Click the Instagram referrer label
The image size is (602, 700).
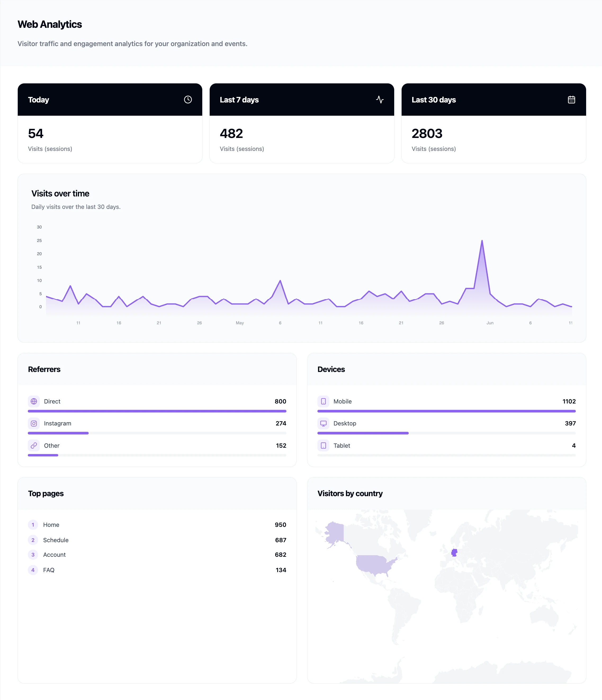[x=57, y=423]
